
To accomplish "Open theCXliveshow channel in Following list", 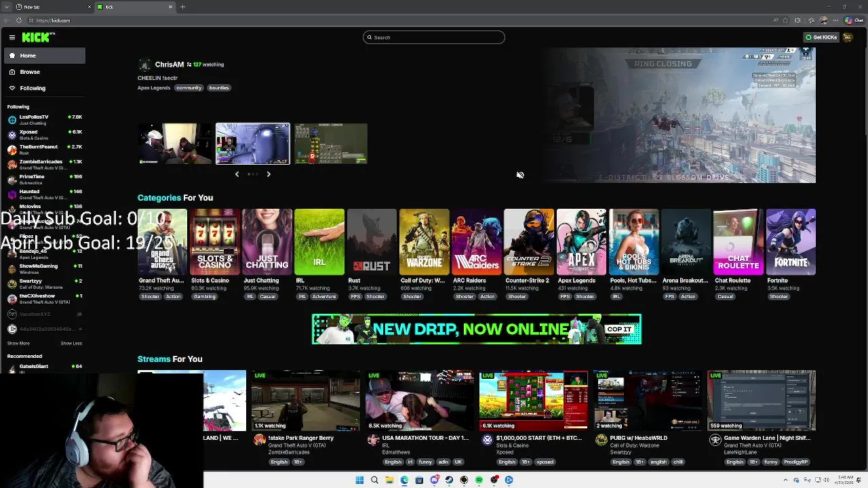I will (x=45, y=299).
